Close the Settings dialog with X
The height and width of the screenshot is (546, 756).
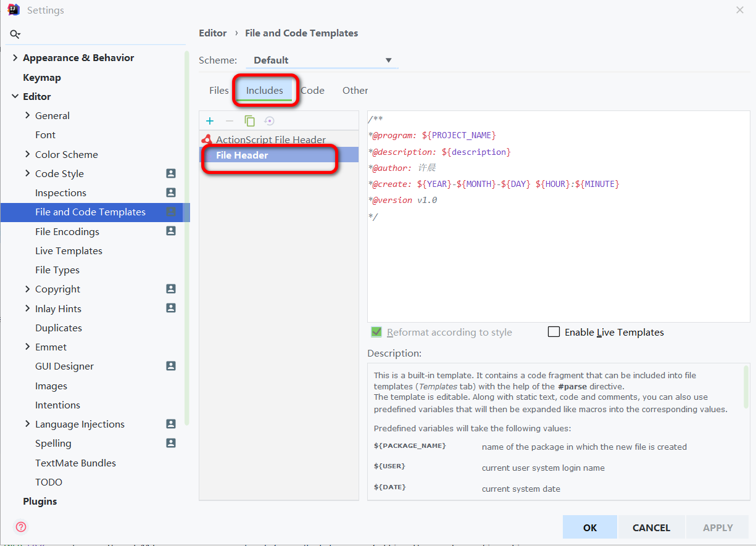[x=740, y=10]
